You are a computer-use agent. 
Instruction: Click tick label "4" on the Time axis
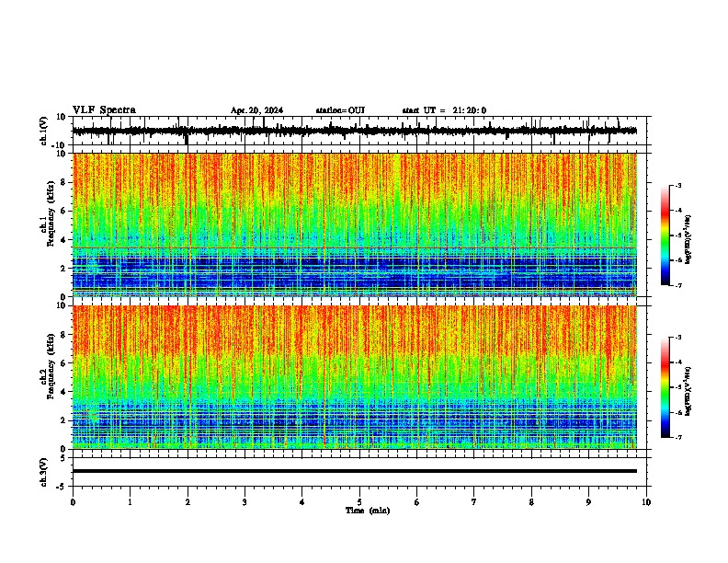click(302, 502)
